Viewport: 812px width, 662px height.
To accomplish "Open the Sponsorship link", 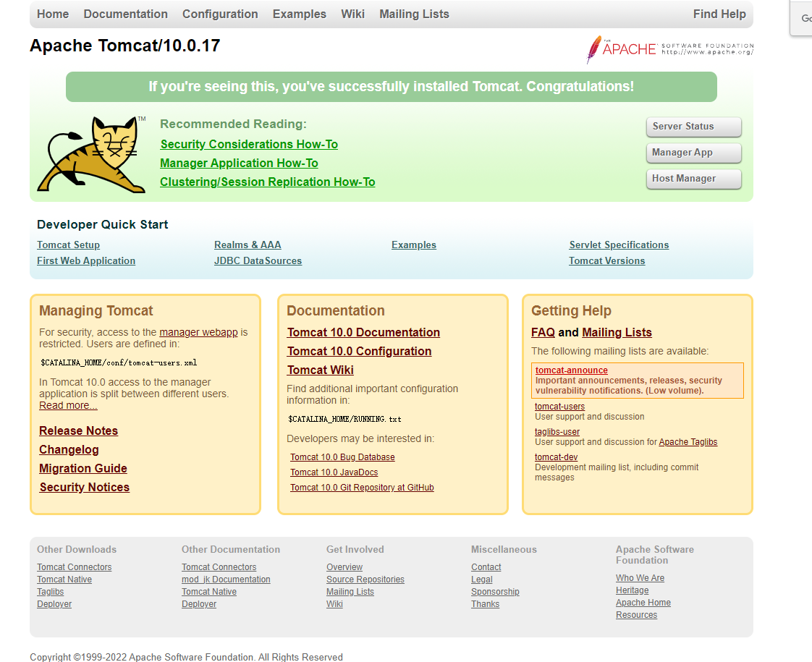I will coord(495,592).
